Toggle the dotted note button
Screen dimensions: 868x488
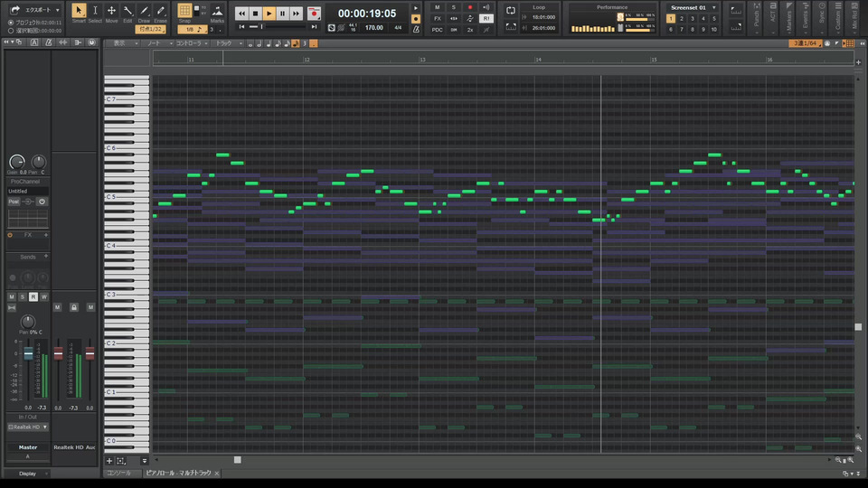point(314,43)
